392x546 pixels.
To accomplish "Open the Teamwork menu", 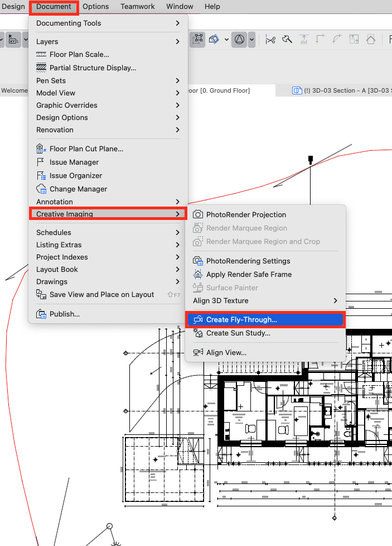I will click(137, 7).
